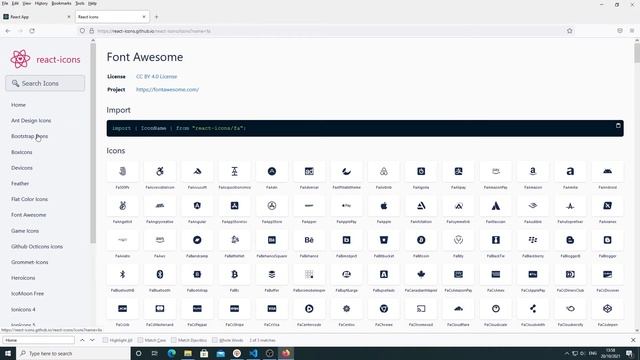Screen dimensions: 640x360
Task: Click the FaBehance Bē icon
Action: [309, 240]
